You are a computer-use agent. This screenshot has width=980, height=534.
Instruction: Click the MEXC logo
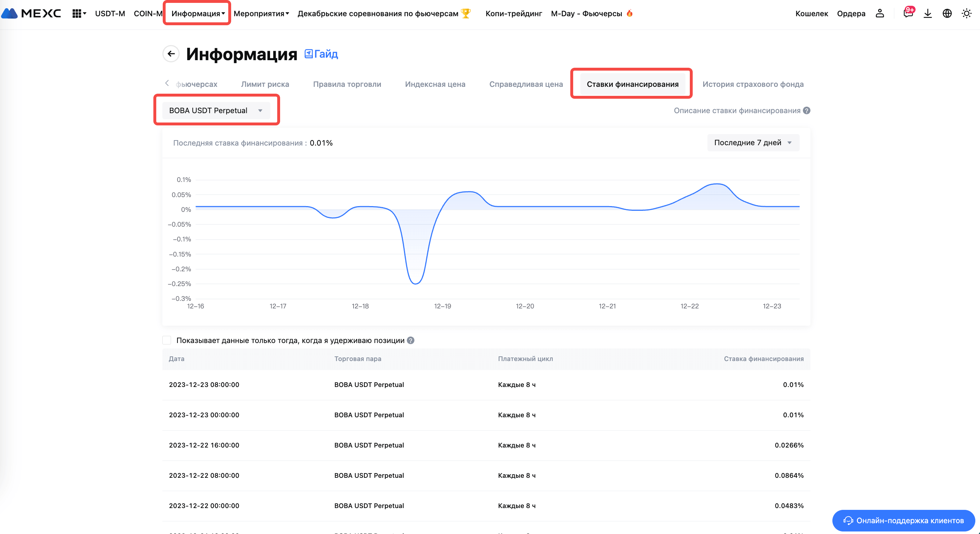coord(31,13)
